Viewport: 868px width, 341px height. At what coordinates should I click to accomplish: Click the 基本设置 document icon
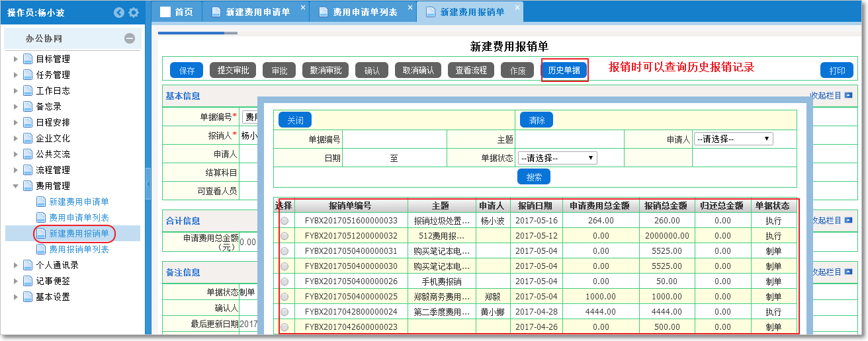[28, 297]
